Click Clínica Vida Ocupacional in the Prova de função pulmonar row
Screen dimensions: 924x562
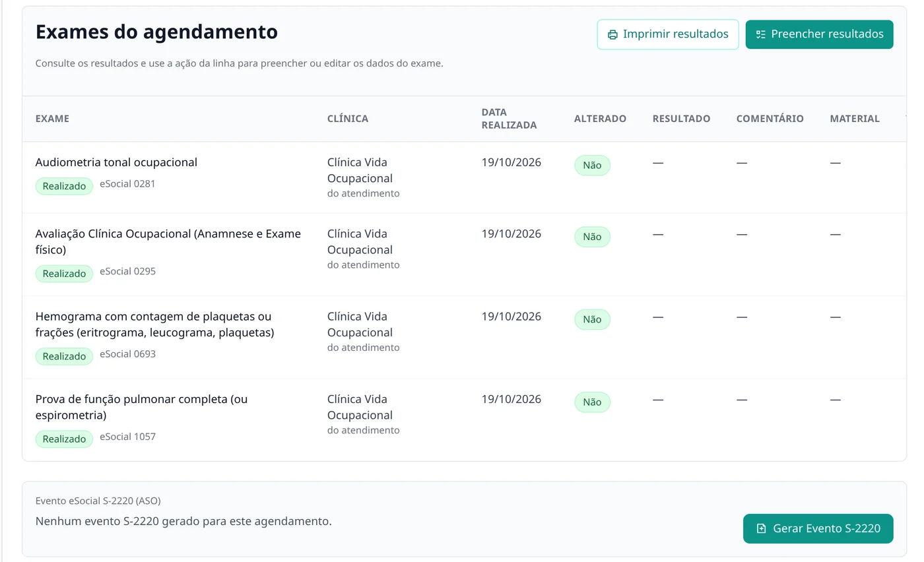[360, 407]
